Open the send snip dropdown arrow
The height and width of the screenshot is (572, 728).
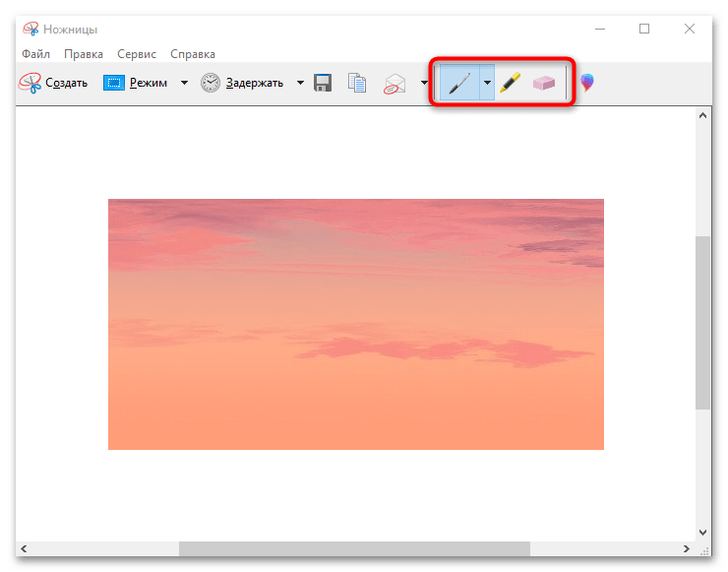(x=424, y=83)
